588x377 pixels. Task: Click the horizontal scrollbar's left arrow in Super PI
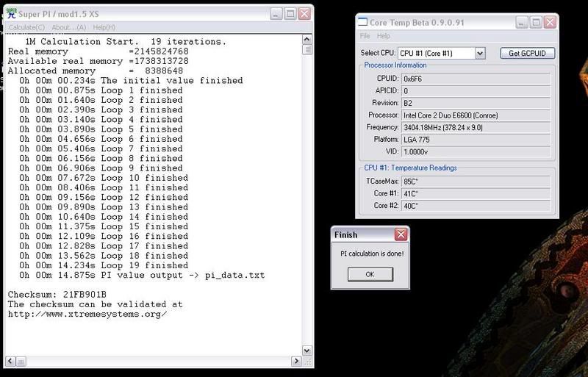point(10,361)
